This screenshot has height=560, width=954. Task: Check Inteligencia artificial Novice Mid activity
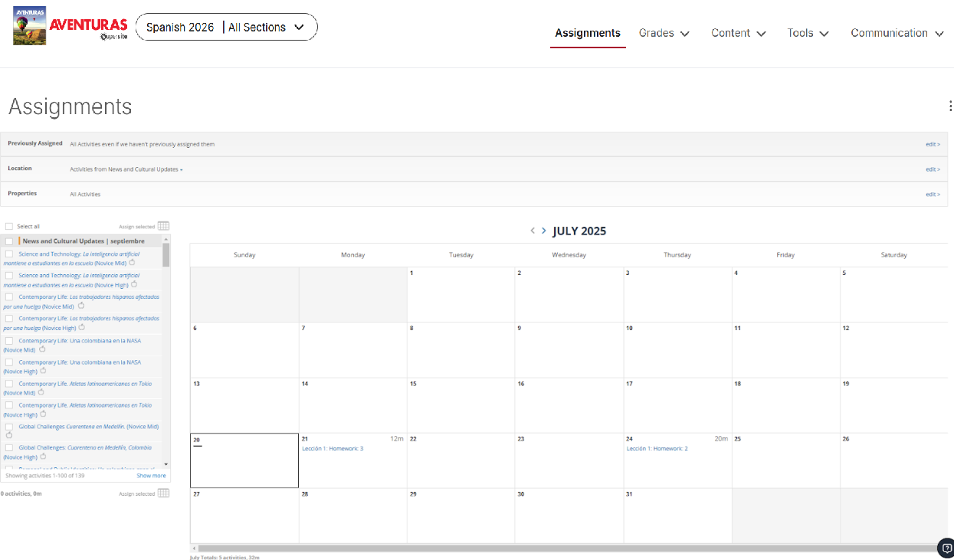pyautogui.click(x=9, y=254)
